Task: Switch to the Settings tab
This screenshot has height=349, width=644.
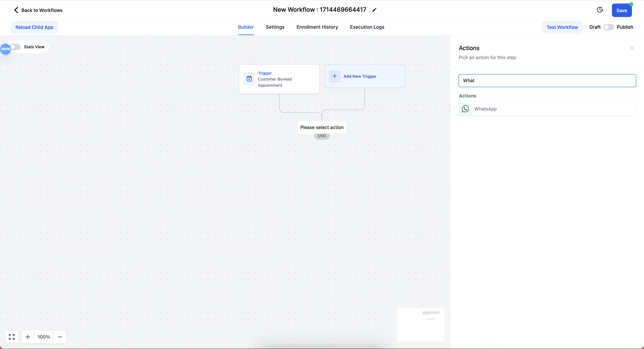Action: pyautogui.click(x=275, y=27)
